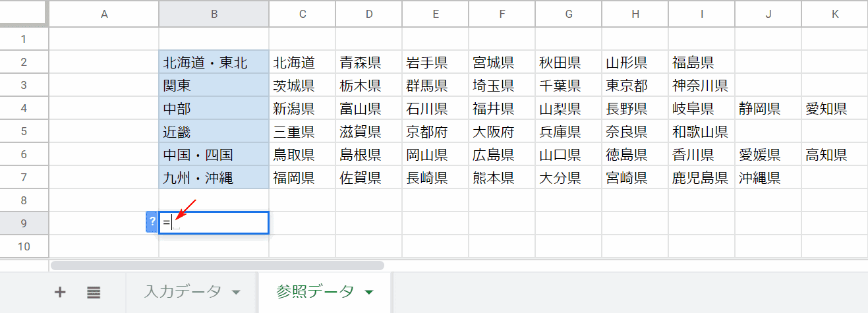Click cell containing 大阪府
Viewport: 868px width, 313px height.
click(x=502, y=132)
